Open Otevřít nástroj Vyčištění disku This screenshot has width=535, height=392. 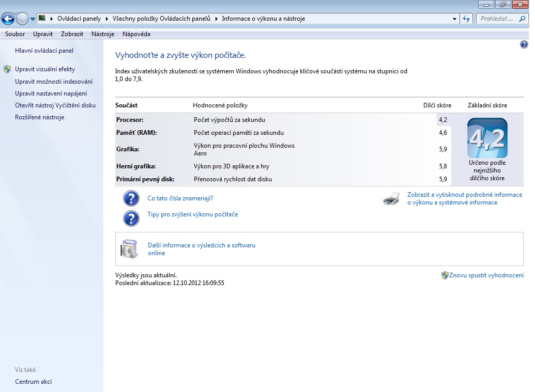(x=55, y=105)
